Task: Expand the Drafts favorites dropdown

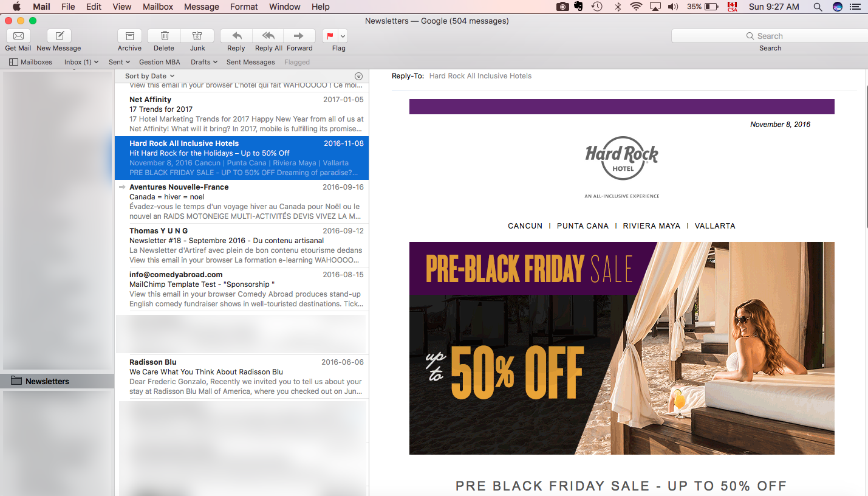Action: 203,62
